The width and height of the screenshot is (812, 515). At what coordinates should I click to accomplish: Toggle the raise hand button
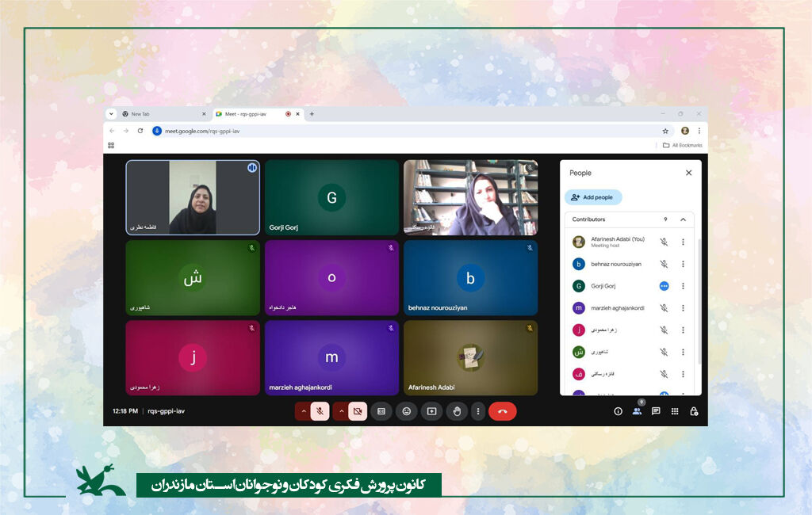[457, 411]
